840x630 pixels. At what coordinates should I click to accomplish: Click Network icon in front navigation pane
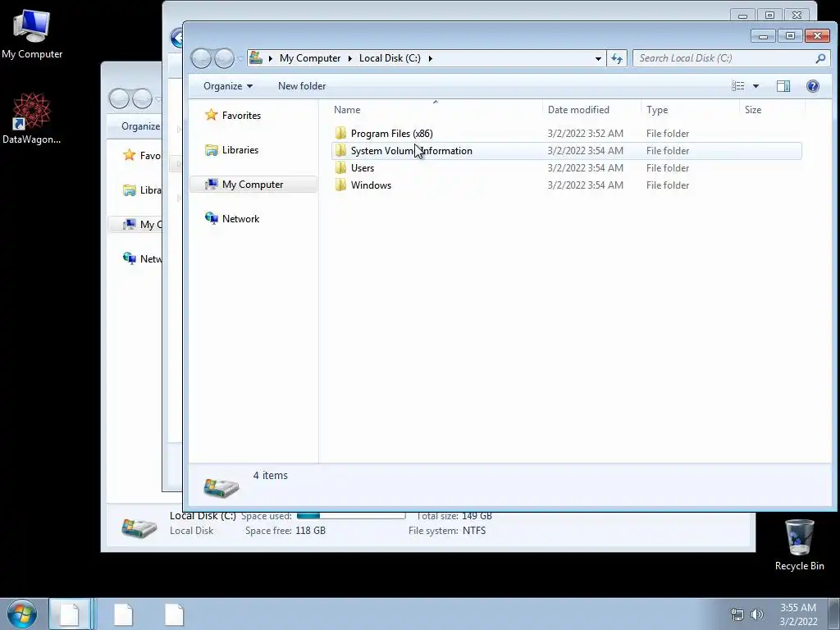pyautogui.click(x=212, y=218)
